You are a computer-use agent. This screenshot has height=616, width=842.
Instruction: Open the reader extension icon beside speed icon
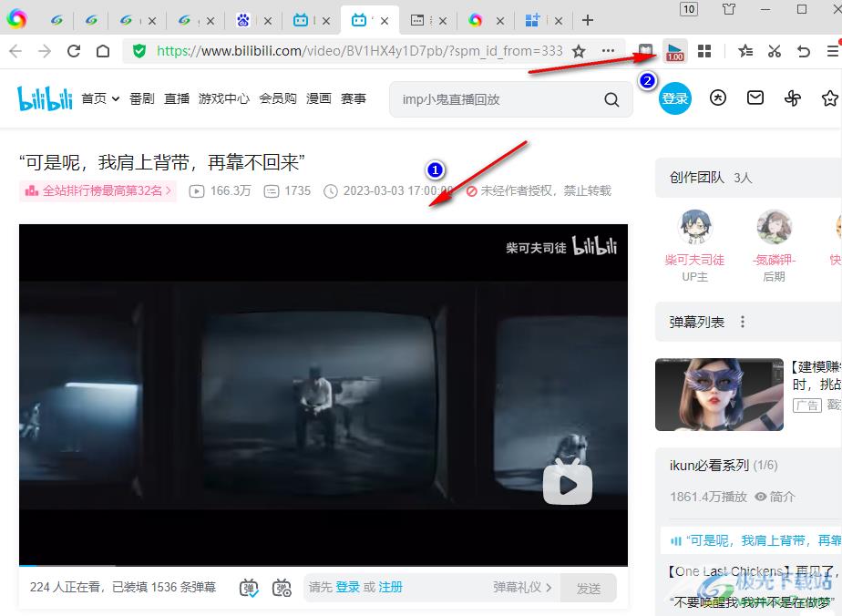pyautogui.click(x=645, y=51)
